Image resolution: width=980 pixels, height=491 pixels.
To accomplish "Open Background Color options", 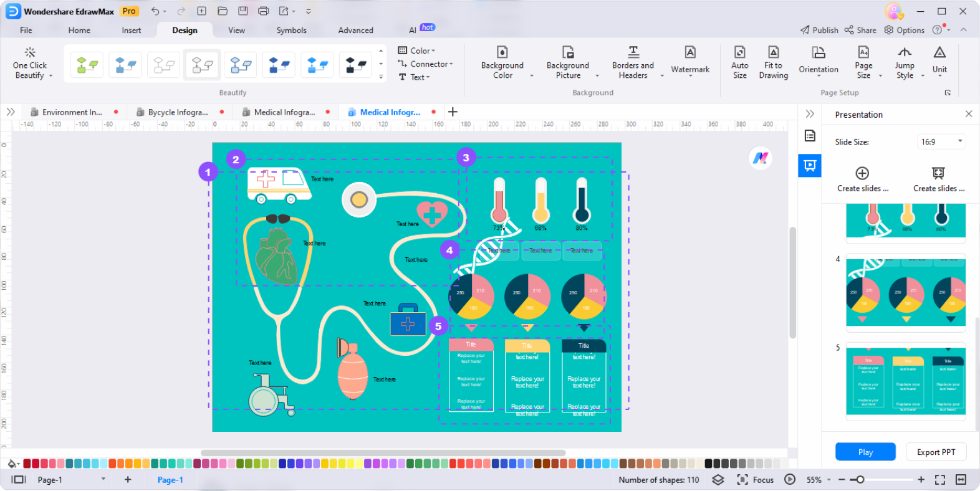I will [x=502, y=62].
